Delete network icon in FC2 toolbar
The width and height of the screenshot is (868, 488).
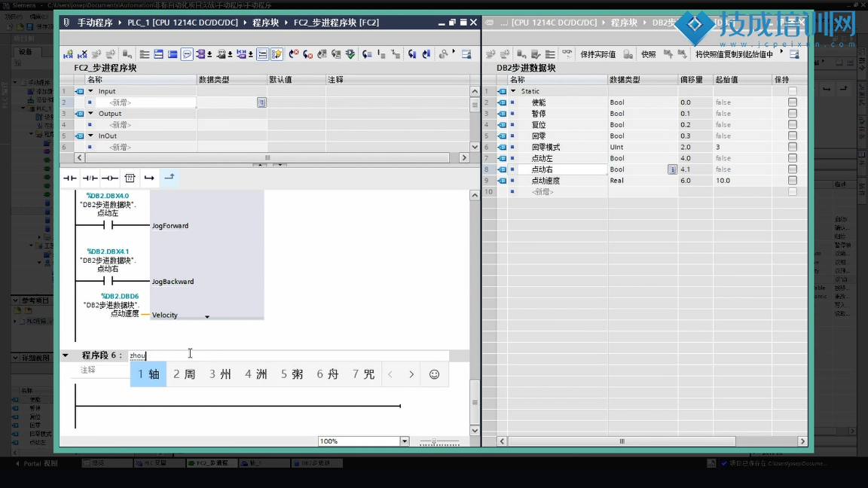pyautogui.click(x=82, y=54)
